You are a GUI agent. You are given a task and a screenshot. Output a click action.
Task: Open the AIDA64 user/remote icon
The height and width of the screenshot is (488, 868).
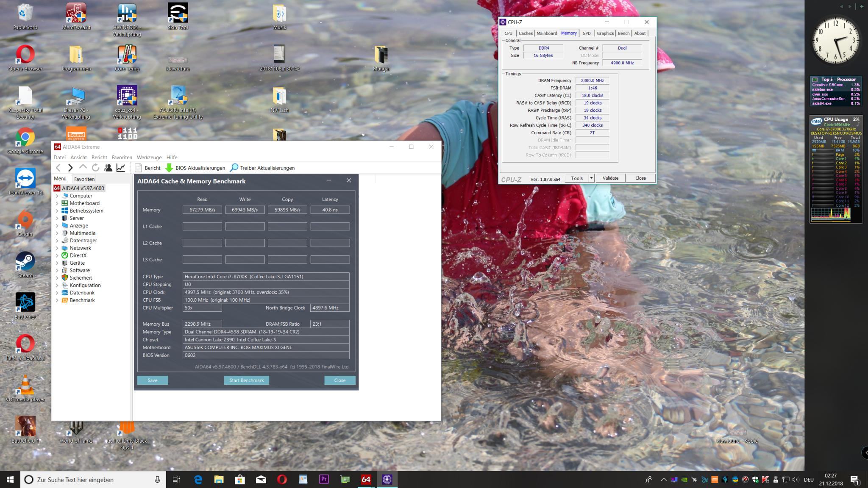(108, 168)
